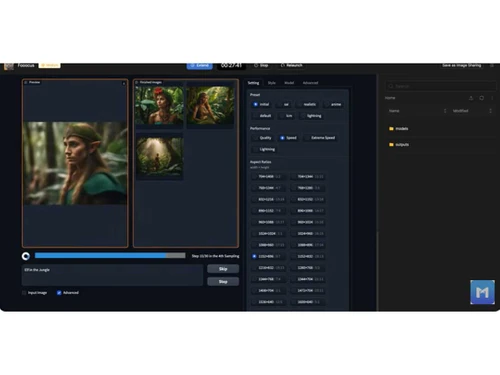Click the Stop button below Skip

click(223, 282)
